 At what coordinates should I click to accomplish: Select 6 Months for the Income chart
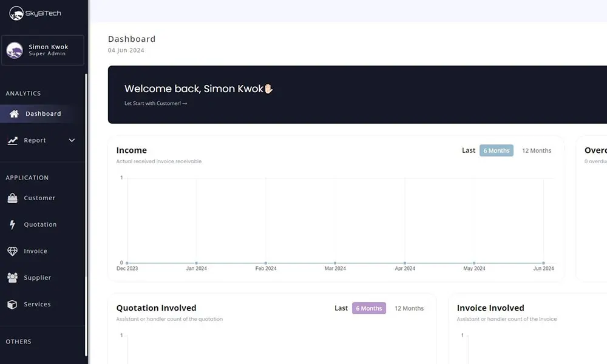coord(496,150)
